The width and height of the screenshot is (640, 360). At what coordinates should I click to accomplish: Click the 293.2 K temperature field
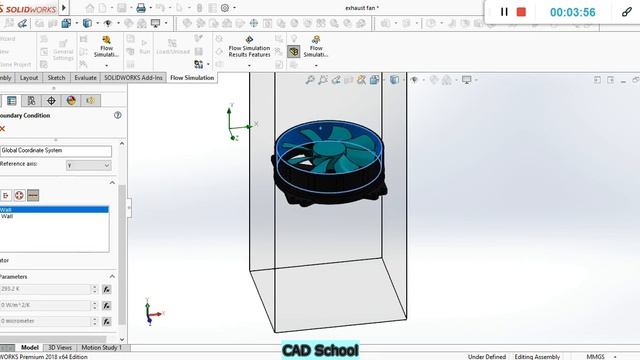[x=45, y=289]
